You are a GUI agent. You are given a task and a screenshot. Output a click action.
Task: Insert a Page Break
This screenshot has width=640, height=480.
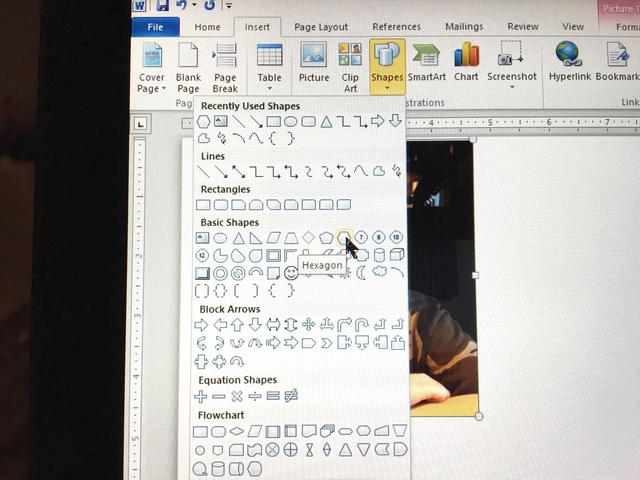point(225,67)
